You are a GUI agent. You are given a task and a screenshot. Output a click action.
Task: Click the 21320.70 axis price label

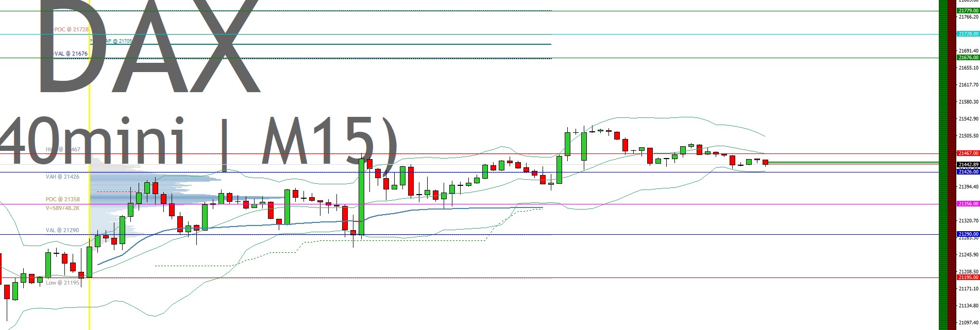pyautogui.click(x=968, y=221)
